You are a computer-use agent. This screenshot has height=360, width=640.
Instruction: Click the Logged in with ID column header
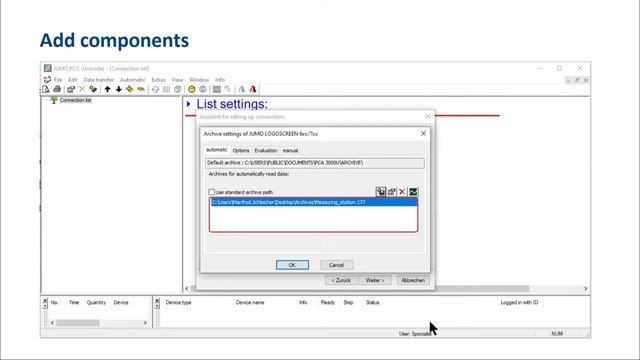[519, 302]
